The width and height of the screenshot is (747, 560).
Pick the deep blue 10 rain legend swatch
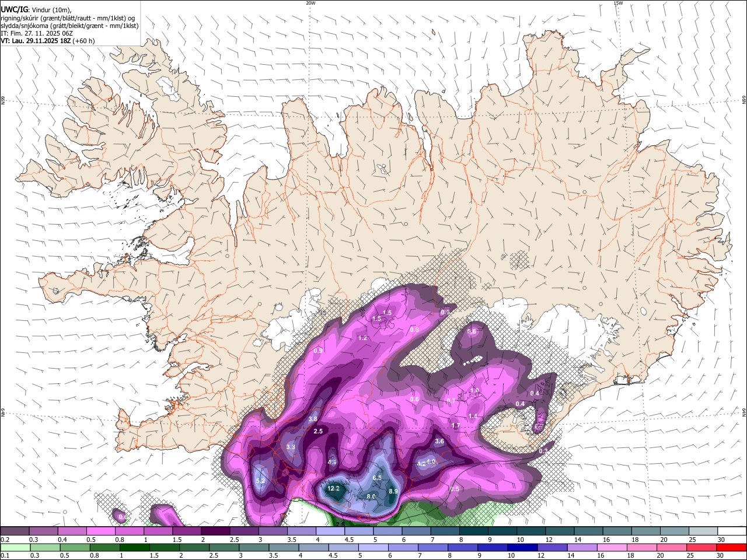(x=522, y=548)
